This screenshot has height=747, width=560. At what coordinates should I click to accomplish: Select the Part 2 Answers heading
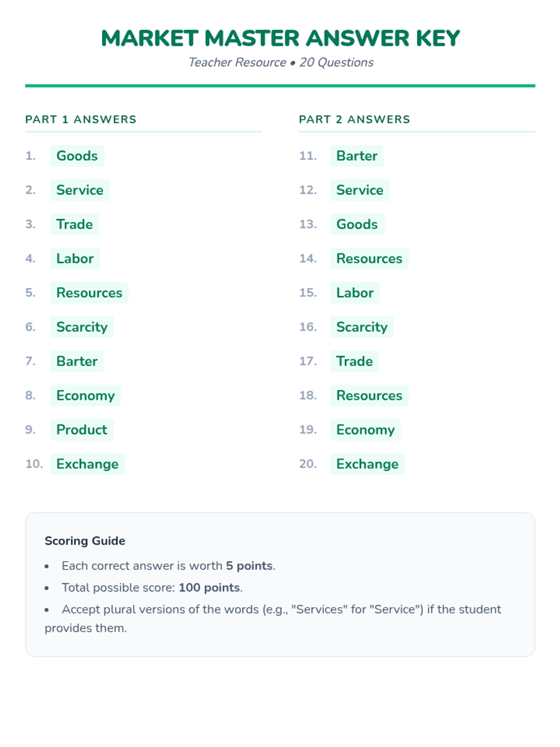tap(354, 120)
